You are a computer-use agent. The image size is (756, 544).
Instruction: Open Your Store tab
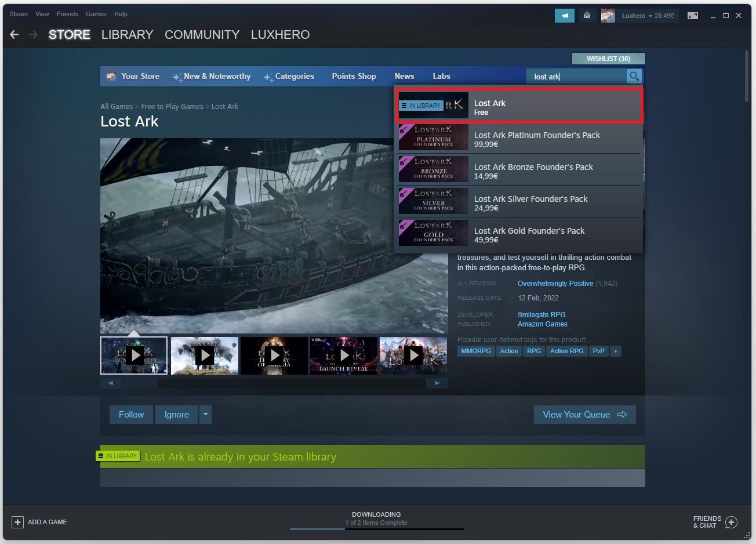pos(140,76)
